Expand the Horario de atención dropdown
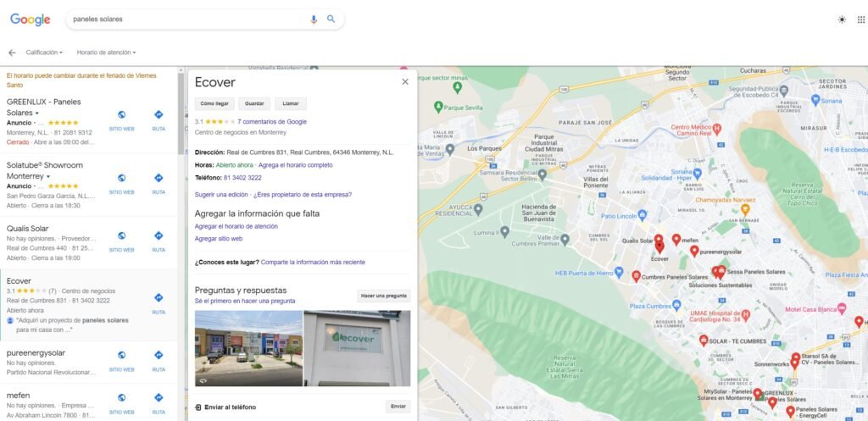The image size is (868, 421). tap(106, 53)
